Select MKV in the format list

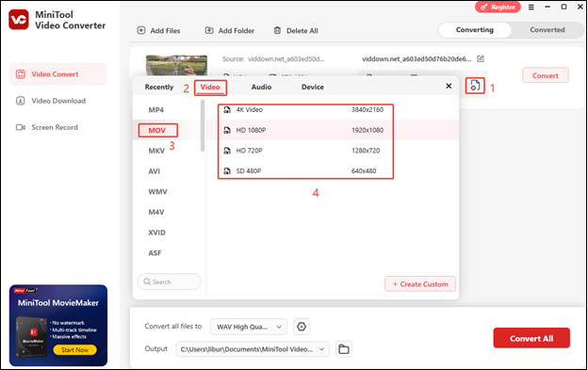[156, 151]
